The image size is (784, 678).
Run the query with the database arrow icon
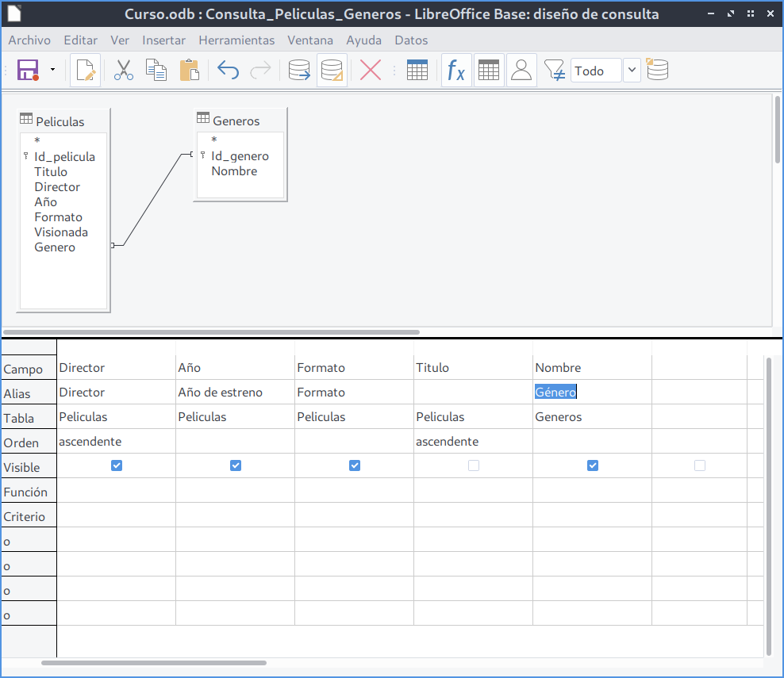point(299,71)
